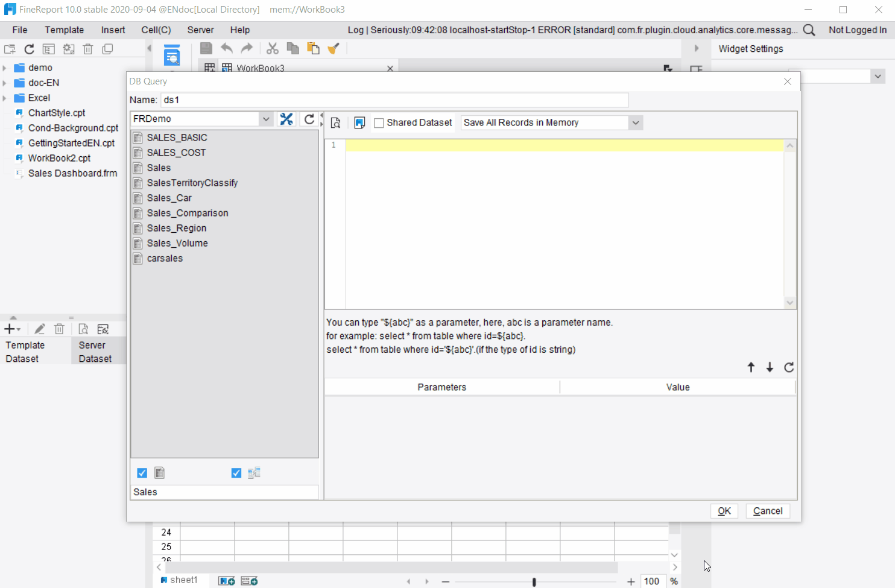Click the new folder icon in file panel
Screen dimensions: 895x588
pyautogui.click(x=10, y=49)
